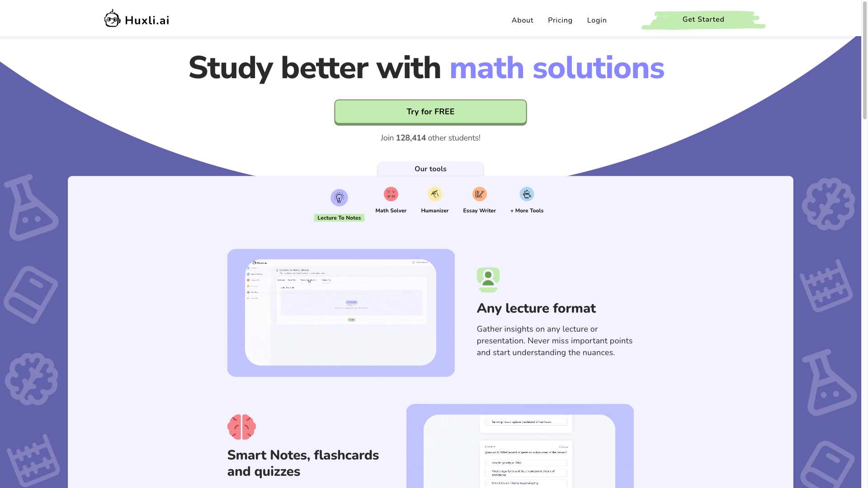Click the Our Tools expander section
Image resolution: width=868 pixels, height=488 pixels.
click(x=430, y=169)
